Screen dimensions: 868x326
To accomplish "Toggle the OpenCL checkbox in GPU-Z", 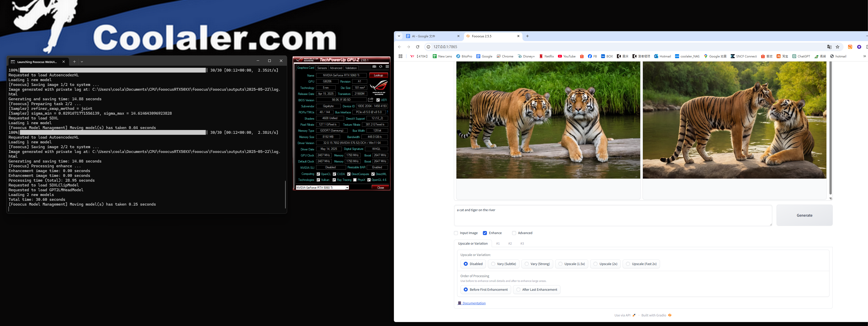I will (318, 174).
